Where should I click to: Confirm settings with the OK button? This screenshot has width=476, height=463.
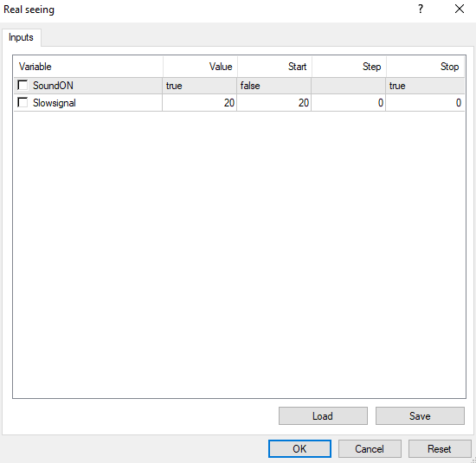[299, 449]
